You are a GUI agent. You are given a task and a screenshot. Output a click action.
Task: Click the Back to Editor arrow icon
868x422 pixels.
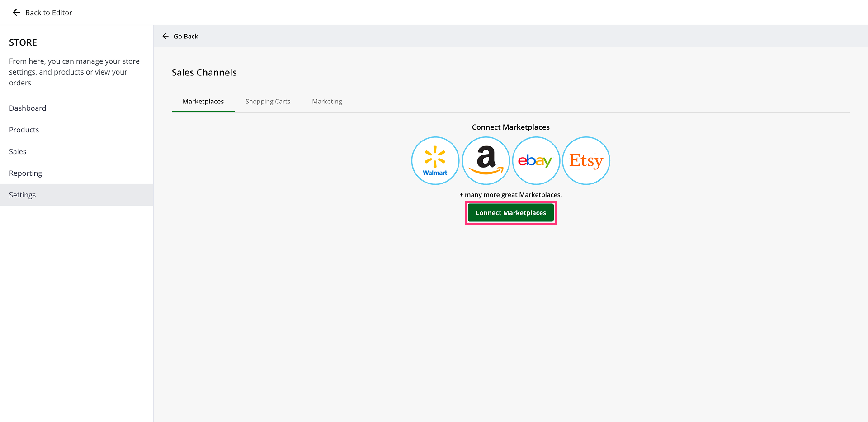pos(16,13)
